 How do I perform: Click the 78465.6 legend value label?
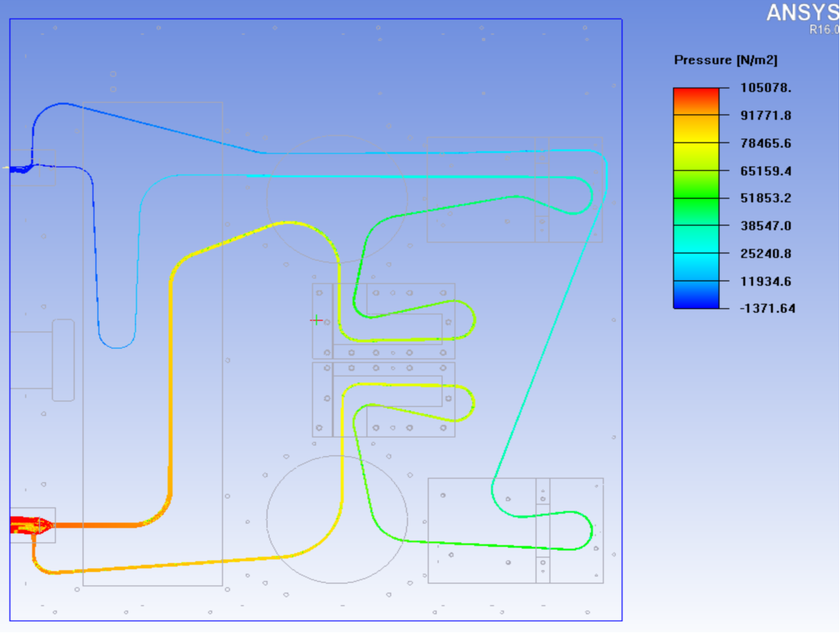pyautogui.click(x=766, y=143)
